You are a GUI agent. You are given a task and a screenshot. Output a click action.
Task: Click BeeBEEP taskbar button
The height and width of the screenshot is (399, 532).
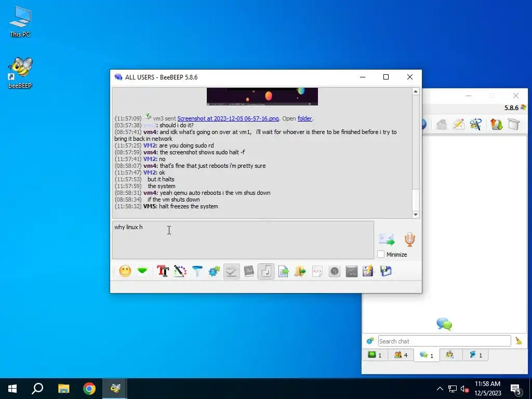click(115, 389)
